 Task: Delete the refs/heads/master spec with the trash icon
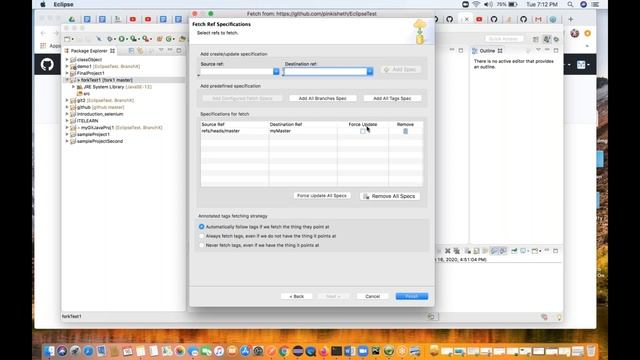pos(405,131)
